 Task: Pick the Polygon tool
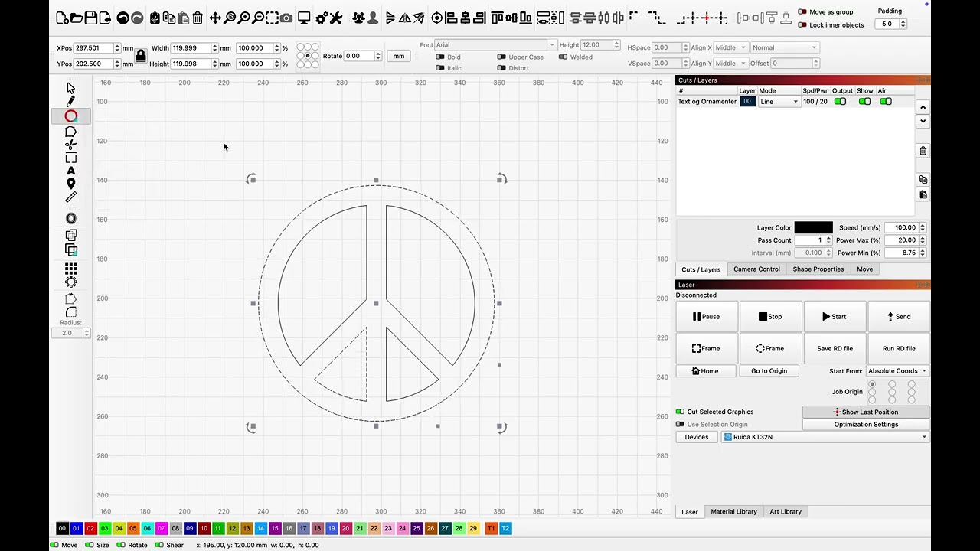pyautogui.click(x=70, y=132)
